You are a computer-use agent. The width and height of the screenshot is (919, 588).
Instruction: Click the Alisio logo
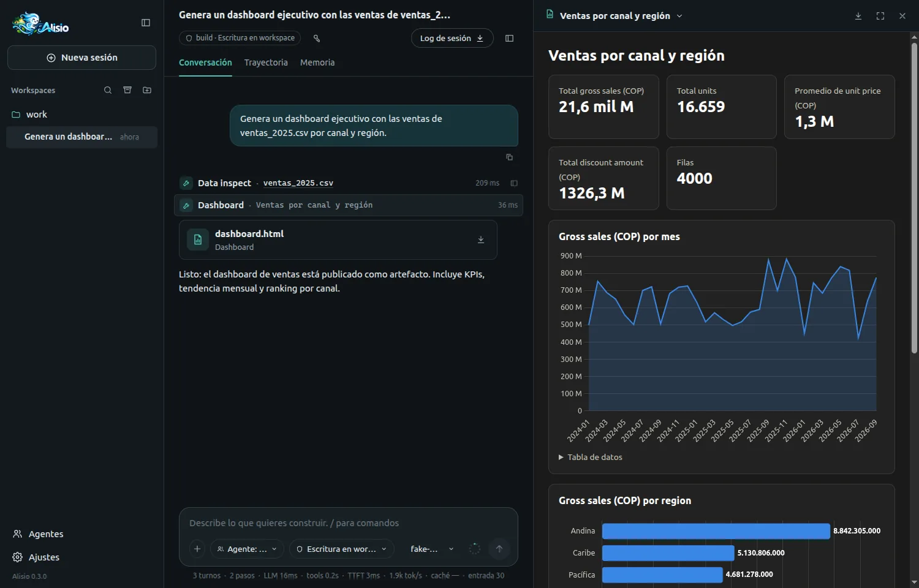pos(40,24)
